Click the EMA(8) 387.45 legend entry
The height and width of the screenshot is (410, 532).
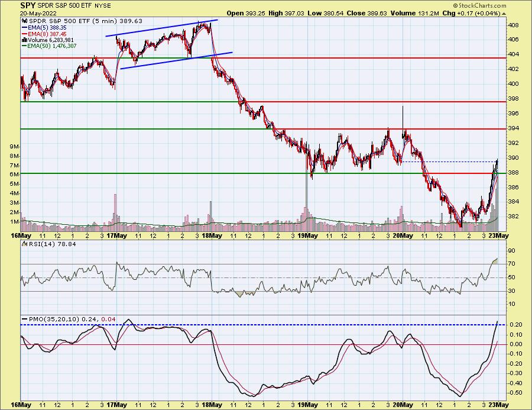47,34
